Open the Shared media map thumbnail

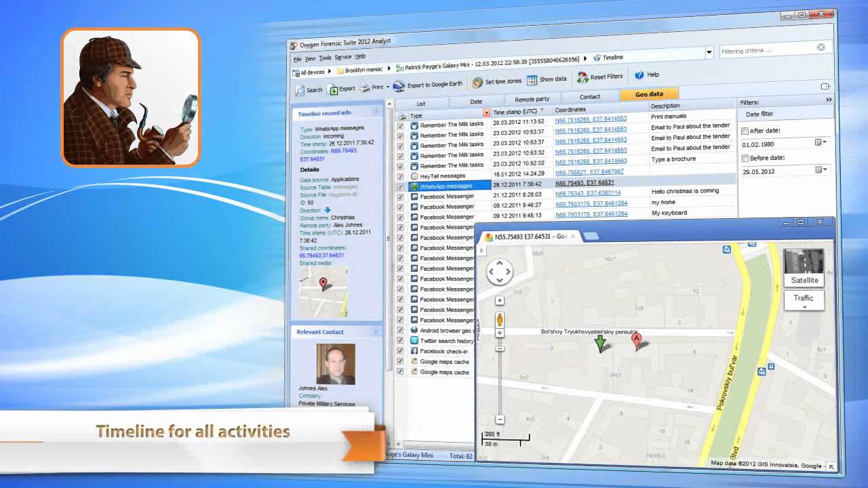(x=323, y=291)
